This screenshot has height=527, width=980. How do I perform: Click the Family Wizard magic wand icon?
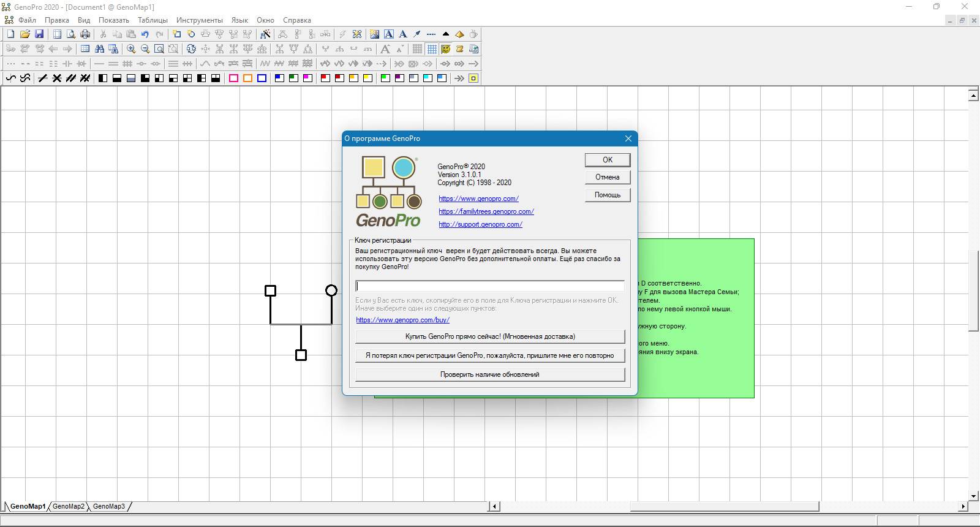click(x=265, y=34)
